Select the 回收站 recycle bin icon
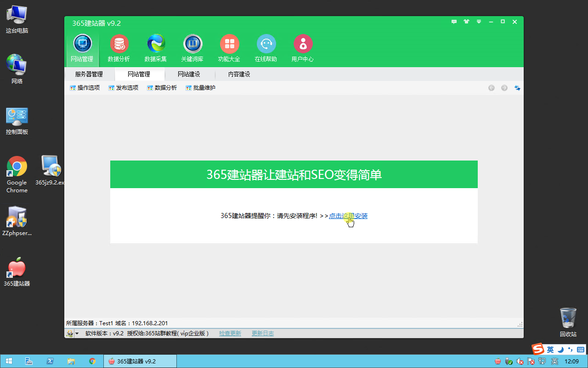 pos(568,322)
